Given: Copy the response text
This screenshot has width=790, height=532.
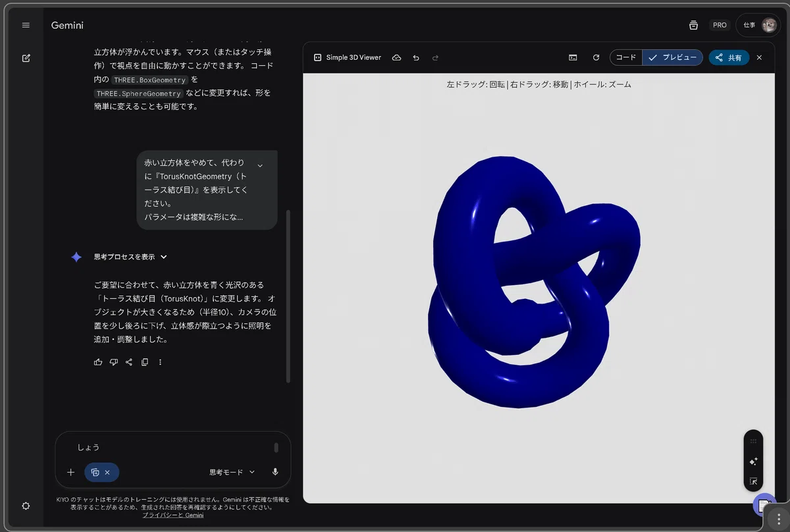Looking at the screenshot, I should 145,362.
